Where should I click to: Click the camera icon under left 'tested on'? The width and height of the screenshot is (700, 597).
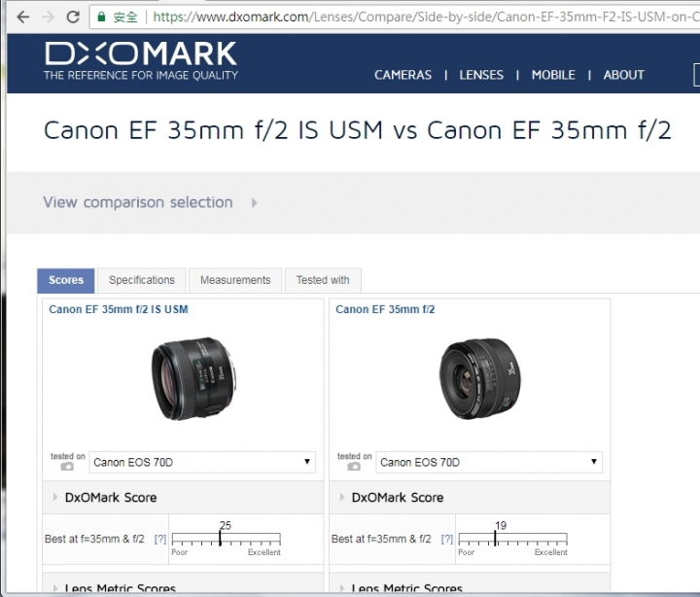[x=67, y=466]
